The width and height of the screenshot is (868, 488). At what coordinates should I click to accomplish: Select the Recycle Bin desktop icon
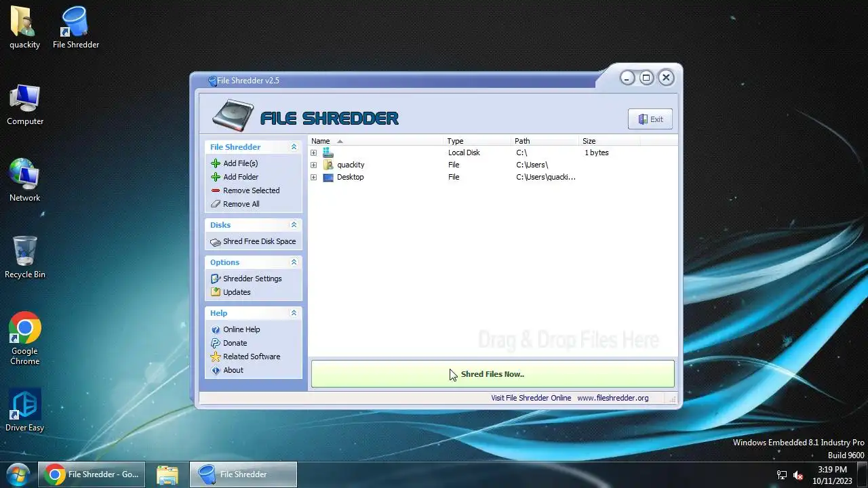25,258
